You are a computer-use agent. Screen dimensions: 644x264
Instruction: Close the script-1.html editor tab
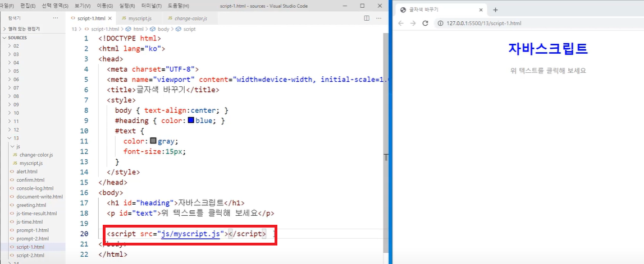click(x=109, y=18)
